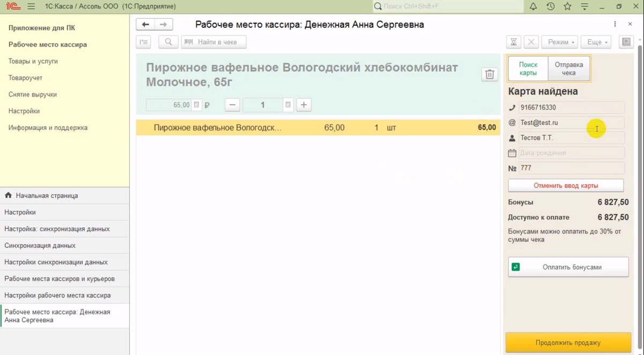
Task: Switch to Настройки рабочего места кассира tab
Action: pos(64,295)
